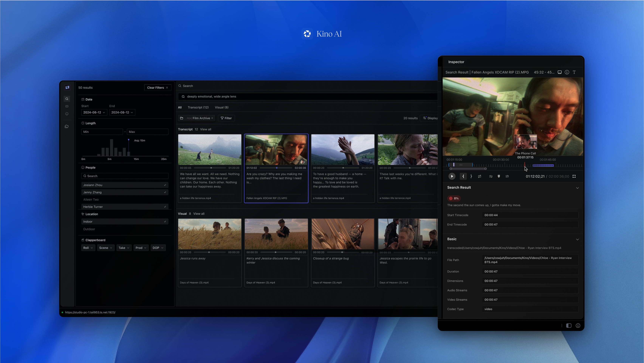Set the out-point bracket in Inspector
This screenshot has width=644, height=363.
[471, 176]
